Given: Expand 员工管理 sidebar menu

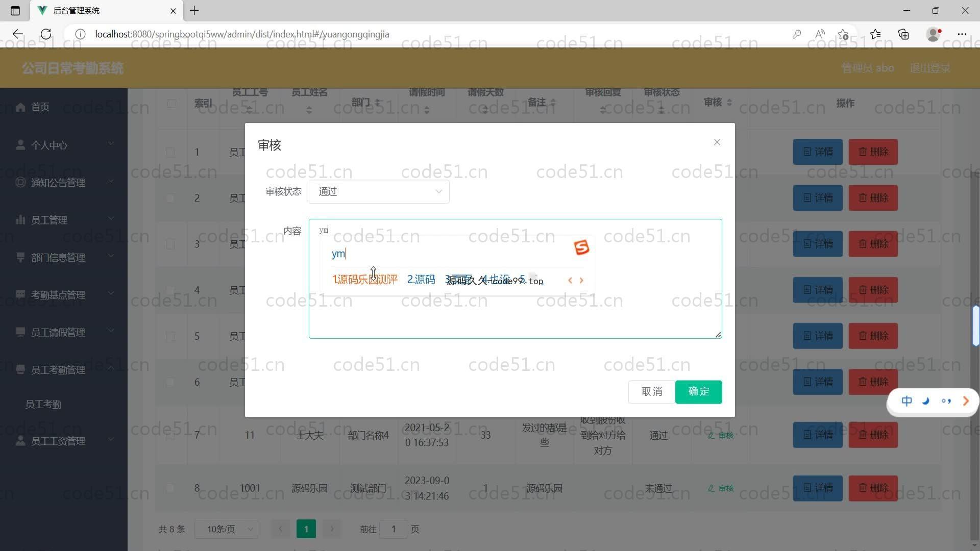Looking at the screenshot, I should 64,220.
